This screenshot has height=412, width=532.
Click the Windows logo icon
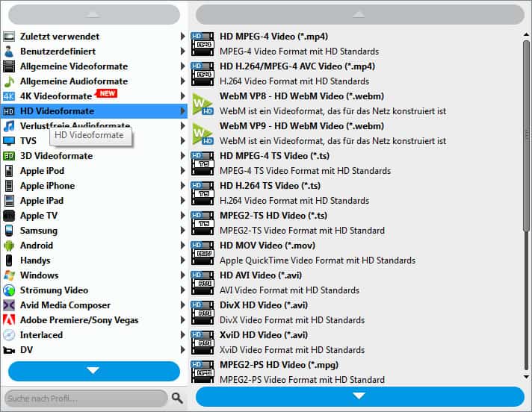click(x=9, y=275)
